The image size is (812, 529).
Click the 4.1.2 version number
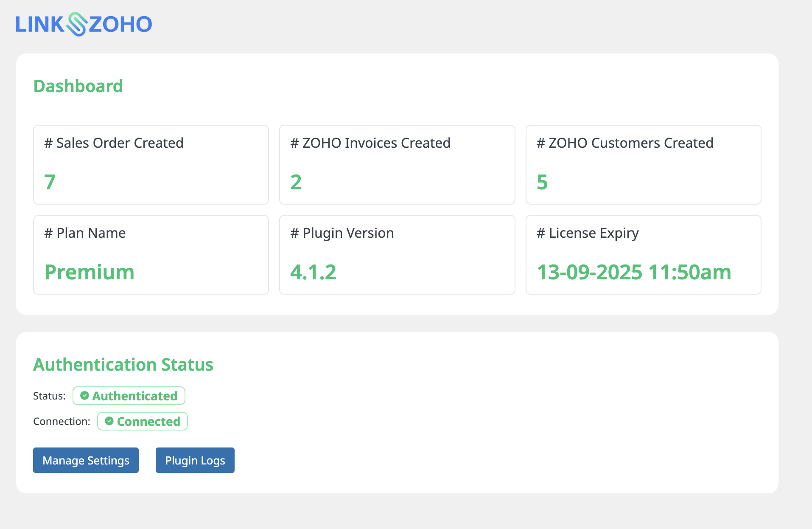pyautogui.click(x=313, y=272)
